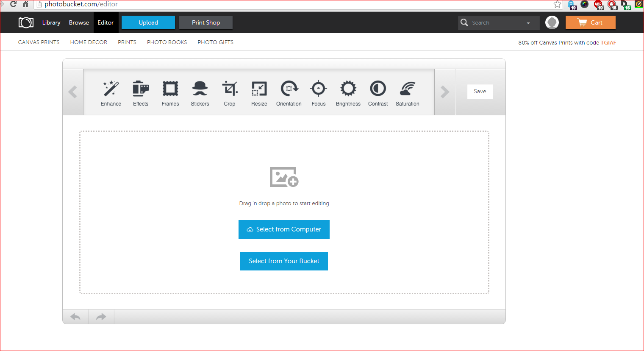Screen dimensions: 644x351
Task: Save the edited photo
Action: coord(480,92)
